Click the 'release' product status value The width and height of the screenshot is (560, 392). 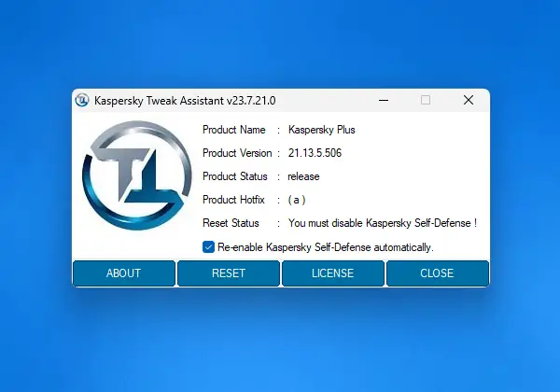(303, 176)
